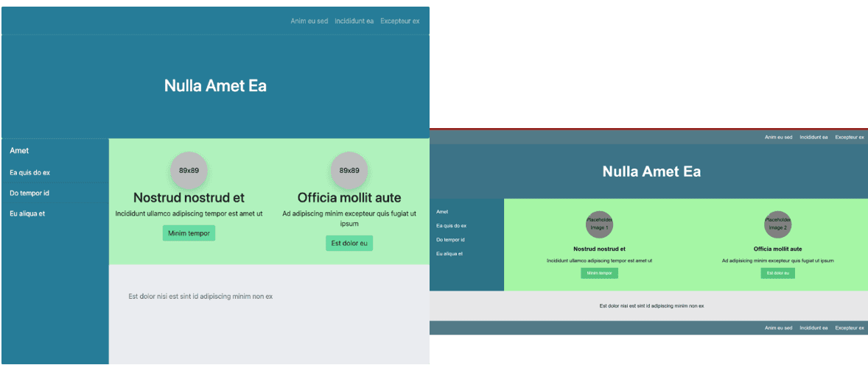868x365 pixels.
Task: Choose Ea quis do ex in smaller sidebar
Action: (451, 226)
